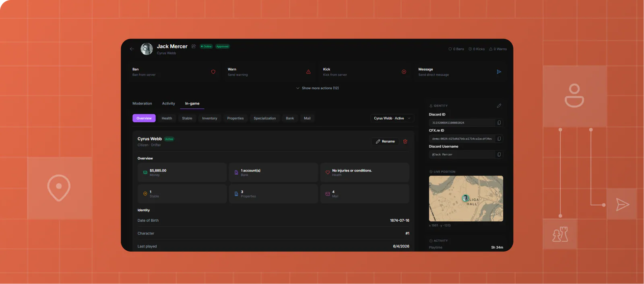Viewport: 644px width, 284px height.
Task: Click the purple Bank document icon
Action: coord(236,172)
